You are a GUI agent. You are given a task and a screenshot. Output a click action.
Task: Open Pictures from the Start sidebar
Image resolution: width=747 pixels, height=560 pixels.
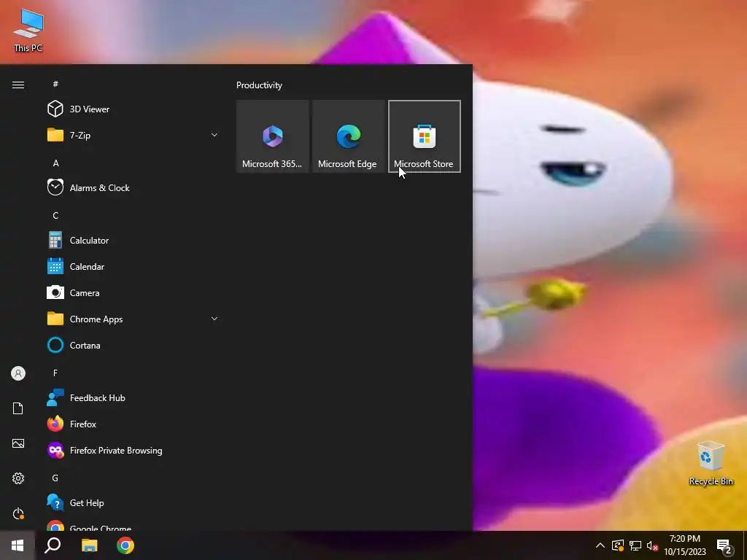click(x=18, y=443)
